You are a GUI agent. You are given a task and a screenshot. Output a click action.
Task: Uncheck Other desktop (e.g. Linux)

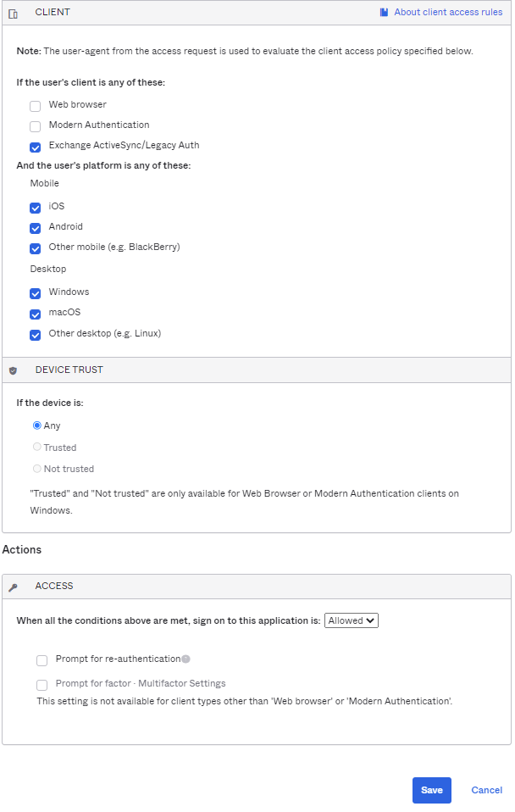coord(36,335)
